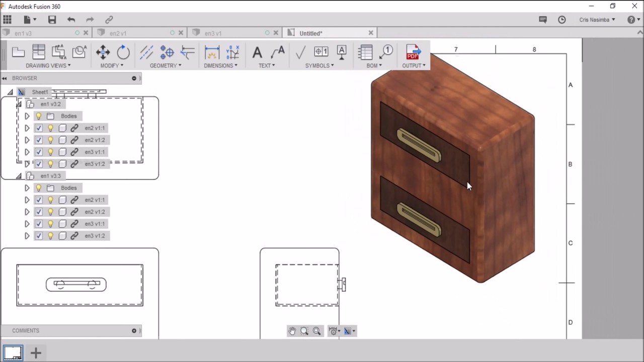
Task: Close the Untitled* tab
Action: [x=371, y=33]
